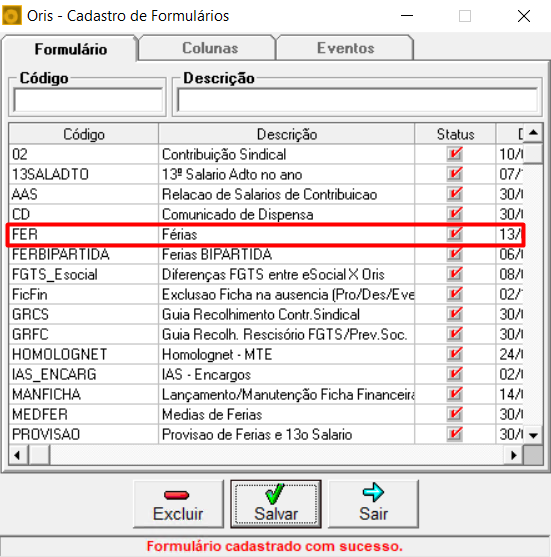Toggle Status checkbox for Comunicado de Dispensa
Viewport: 551px width, 557px height.
(455, 214)
